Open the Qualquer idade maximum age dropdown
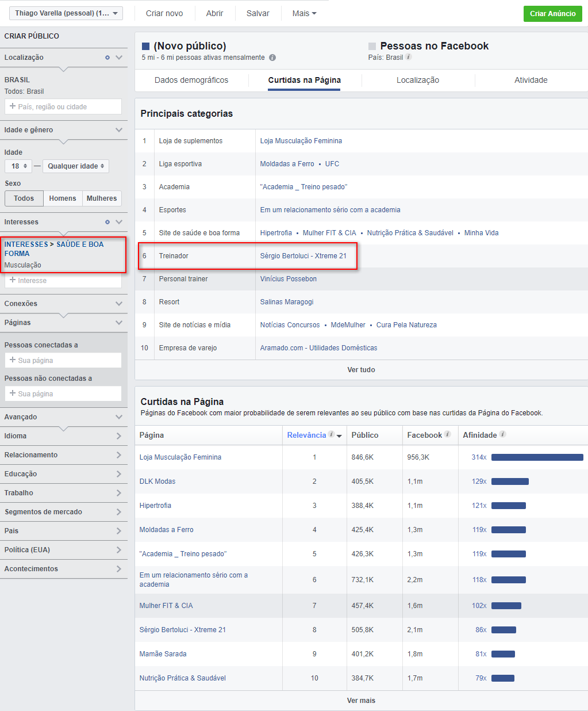Viewport: 588px width, 711px height. coord(76,166)
